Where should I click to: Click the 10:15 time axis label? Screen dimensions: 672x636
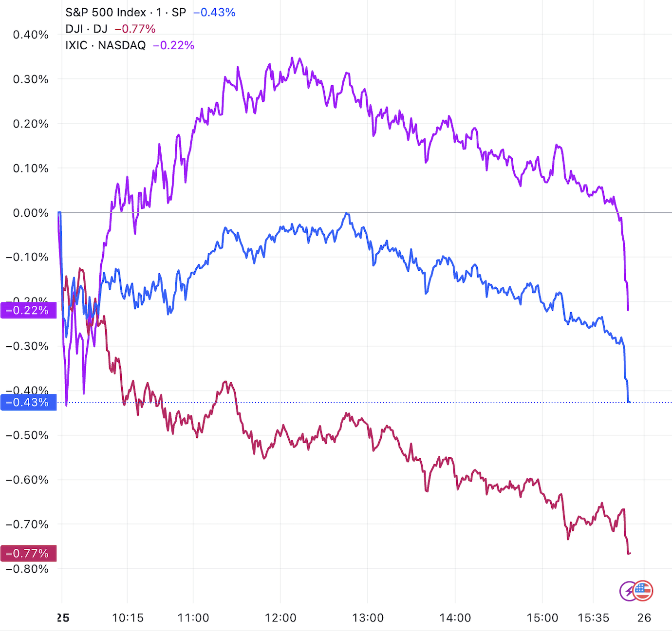point(128,618)
